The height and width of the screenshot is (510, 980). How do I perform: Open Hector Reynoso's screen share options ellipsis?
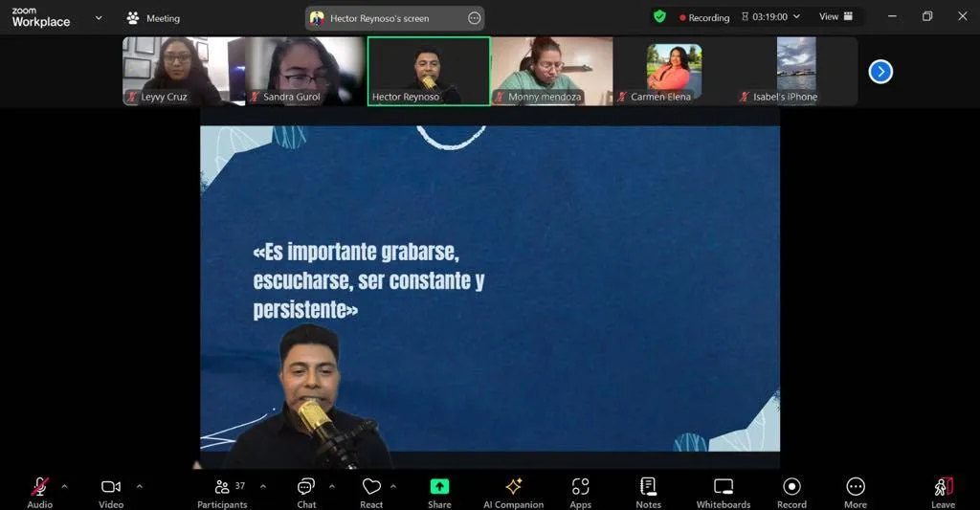pos(475,18)
